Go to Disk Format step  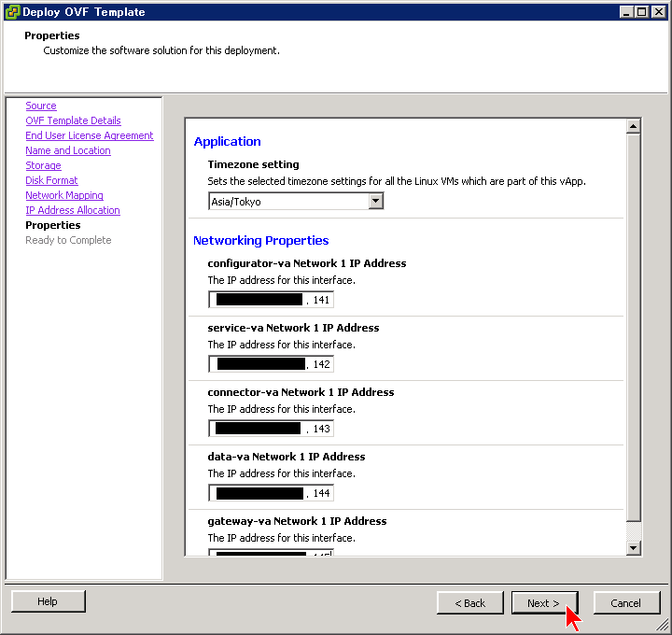point(51,180)
